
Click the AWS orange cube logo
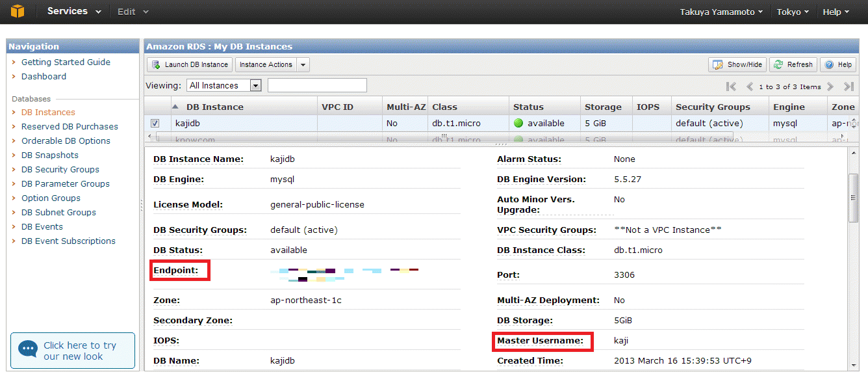click(x=18, y=12)
